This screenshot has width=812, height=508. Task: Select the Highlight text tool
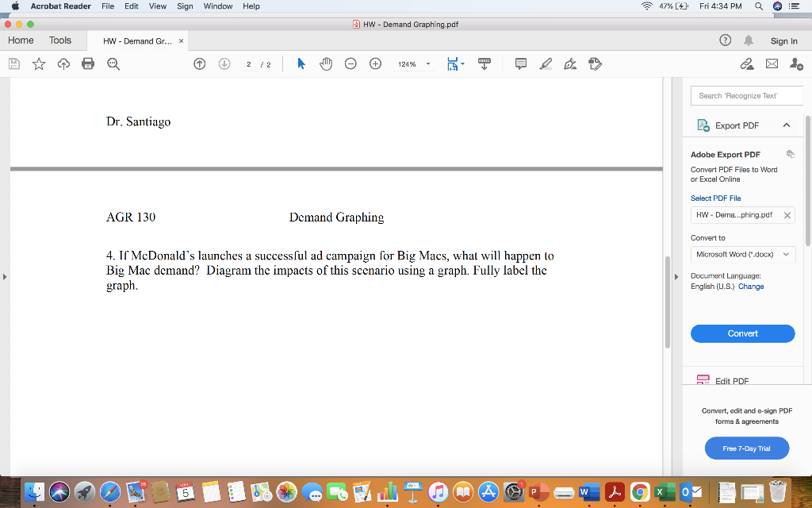(546, 63)
